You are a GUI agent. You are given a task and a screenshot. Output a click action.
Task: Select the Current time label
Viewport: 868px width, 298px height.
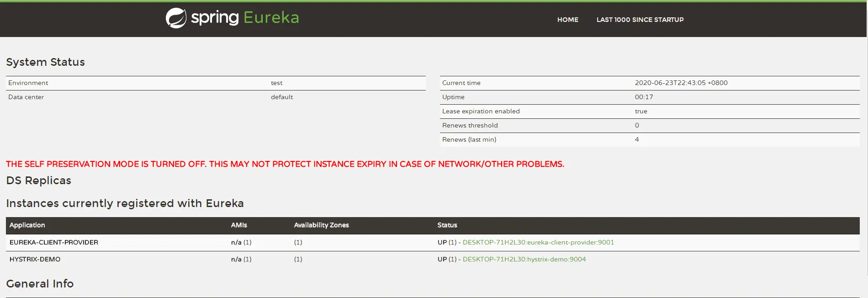tap(461, 83)
